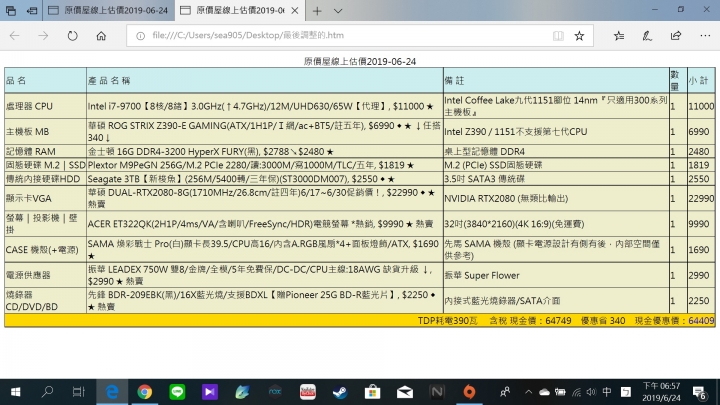Image resolution: width=720 pixels, height=405 pixels.
Task: Open the N app in taskbar
Action: (x=437, y=392)
